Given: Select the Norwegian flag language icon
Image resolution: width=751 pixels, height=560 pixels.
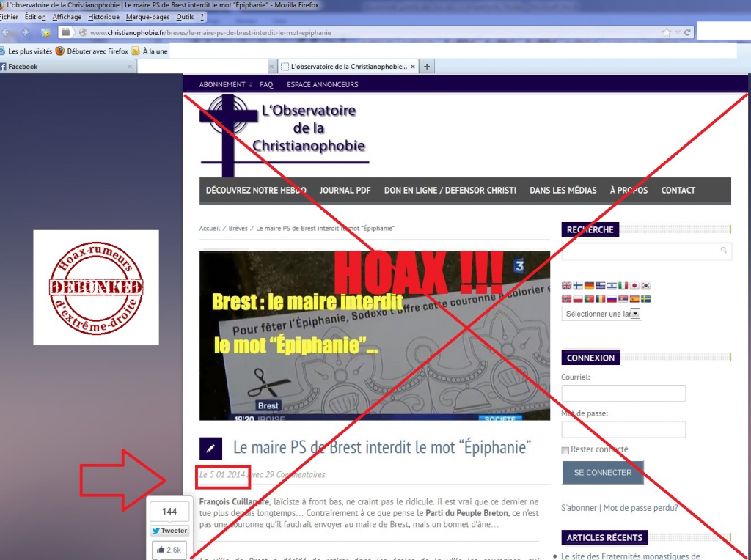Looking at the screenshot, I should coord(567,299).
